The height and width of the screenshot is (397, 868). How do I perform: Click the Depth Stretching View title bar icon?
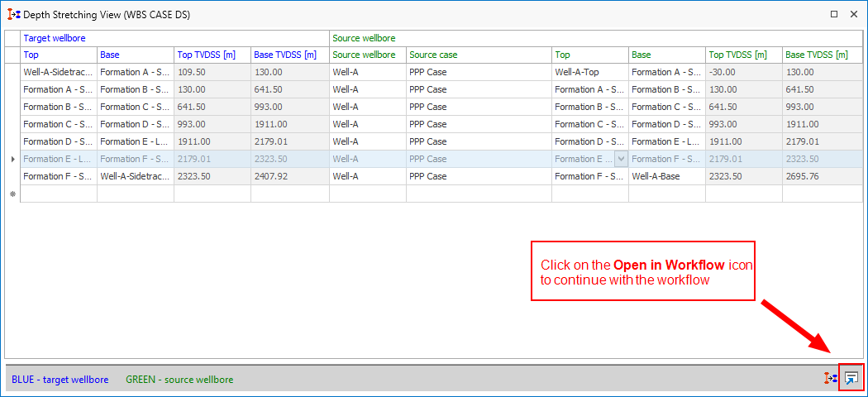point(13,14)
